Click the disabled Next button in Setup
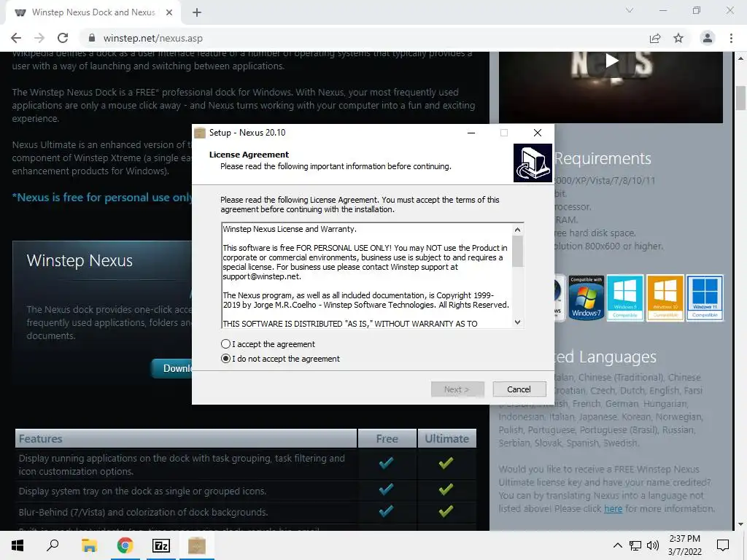The height and width of the screenshot is (560, 747). click(457, 389)
